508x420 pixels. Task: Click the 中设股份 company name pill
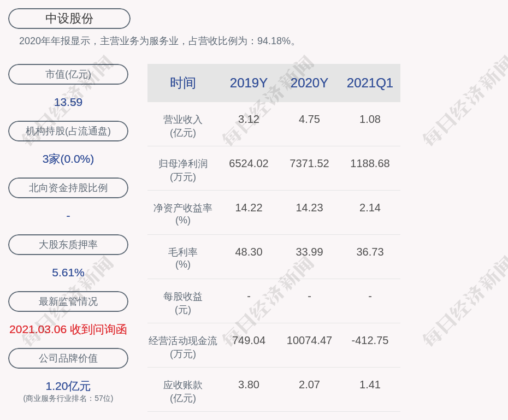pos(69,19)
